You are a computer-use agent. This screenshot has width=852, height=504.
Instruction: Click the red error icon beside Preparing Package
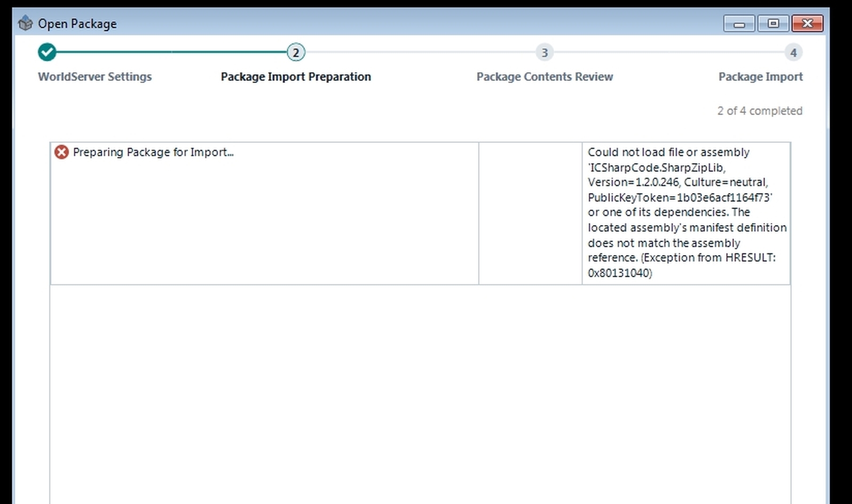click(x=61, y=152)
